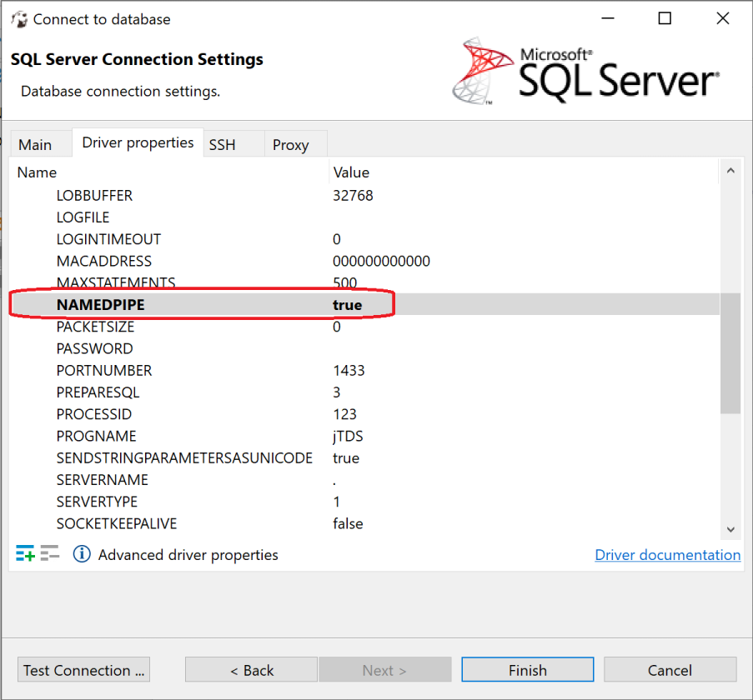Click the scroll down arrow of properties list
The image size is (753, 700).
(730, 530)
